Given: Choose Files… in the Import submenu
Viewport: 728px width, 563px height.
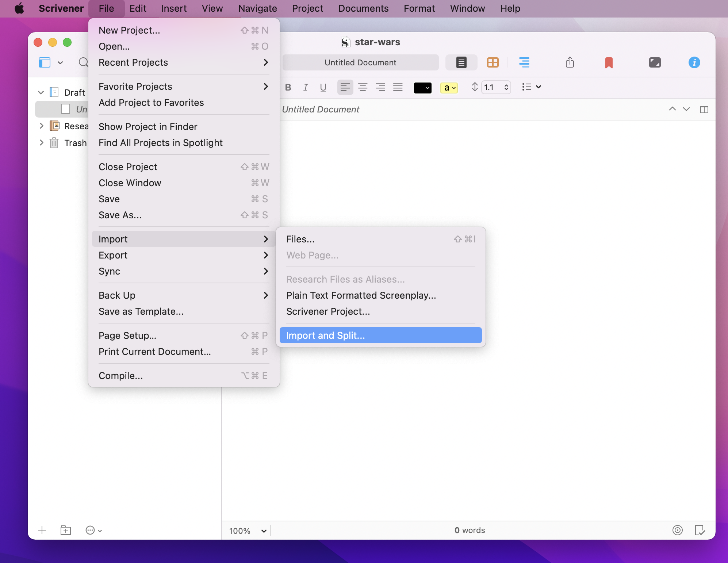Looking at the screenshot, I should coord(380,239).
